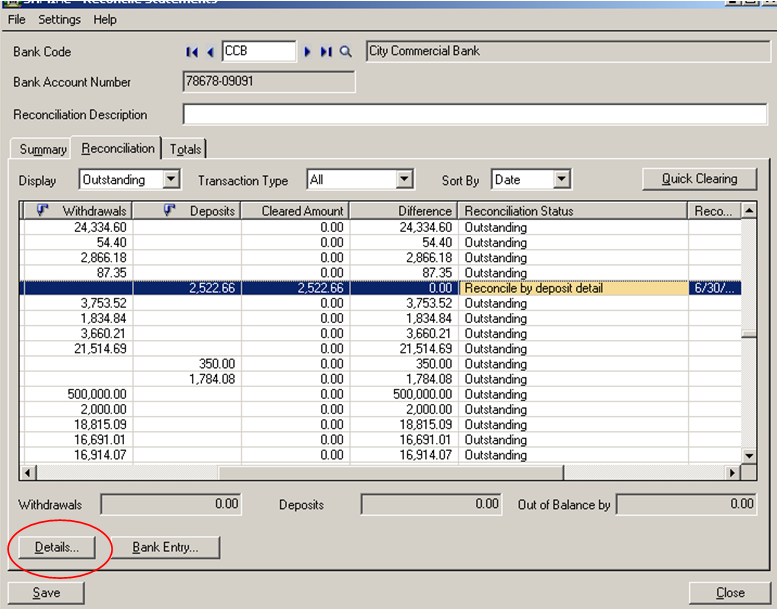This screenshot has height=610, width=777.
Task: Select the 16,691.01 withdrawal cell
Action: pos(78,440)
